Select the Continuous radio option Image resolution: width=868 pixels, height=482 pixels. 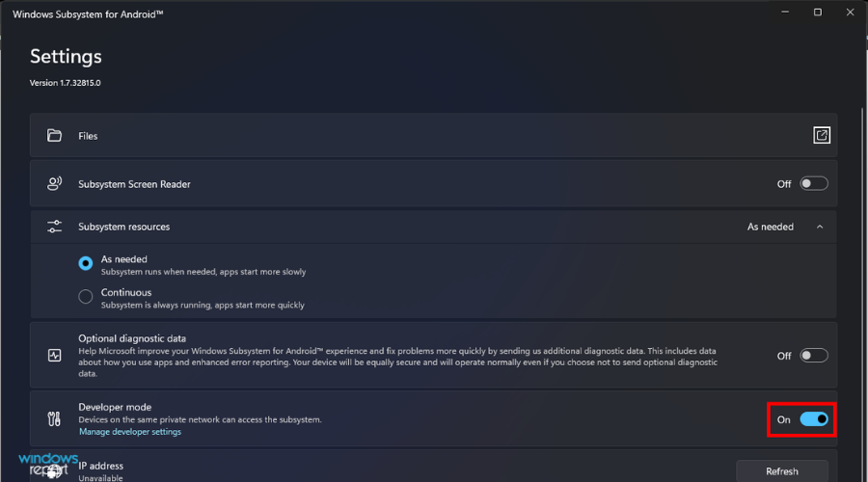[86, 296]
